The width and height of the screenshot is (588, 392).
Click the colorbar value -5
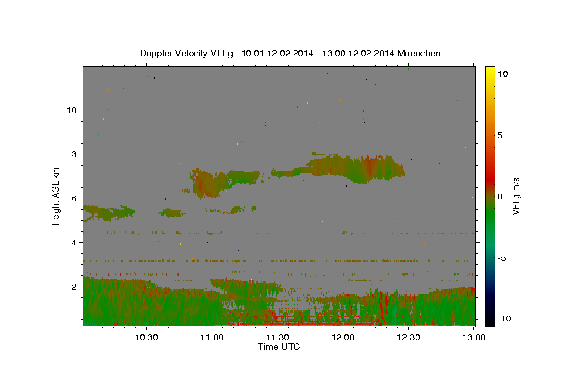click(x=502, y=258)
